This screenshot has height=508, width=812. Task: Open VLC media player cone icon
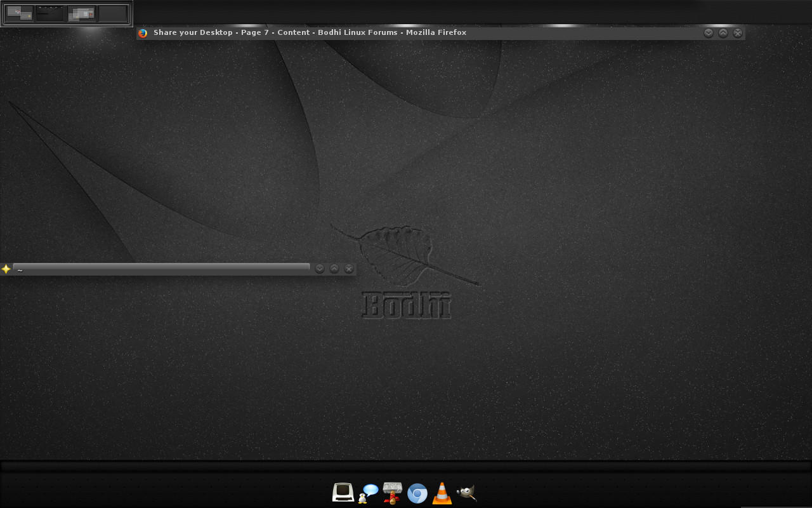point(442,493)
